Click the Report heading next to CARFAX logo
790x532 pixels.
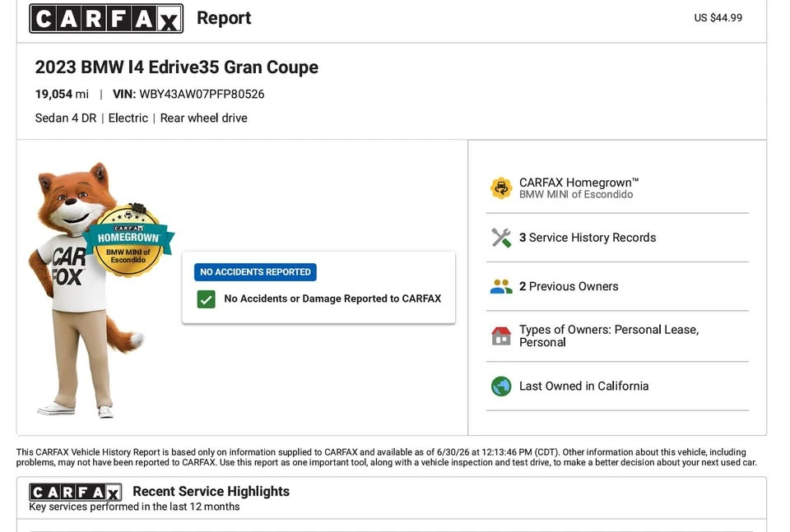tap(224, 17)
